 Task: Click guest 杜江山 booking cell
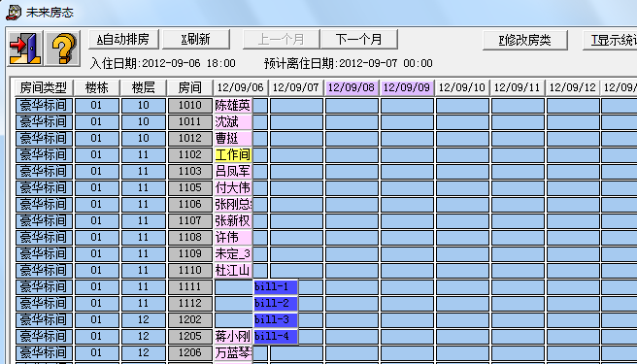coord(233,270)
